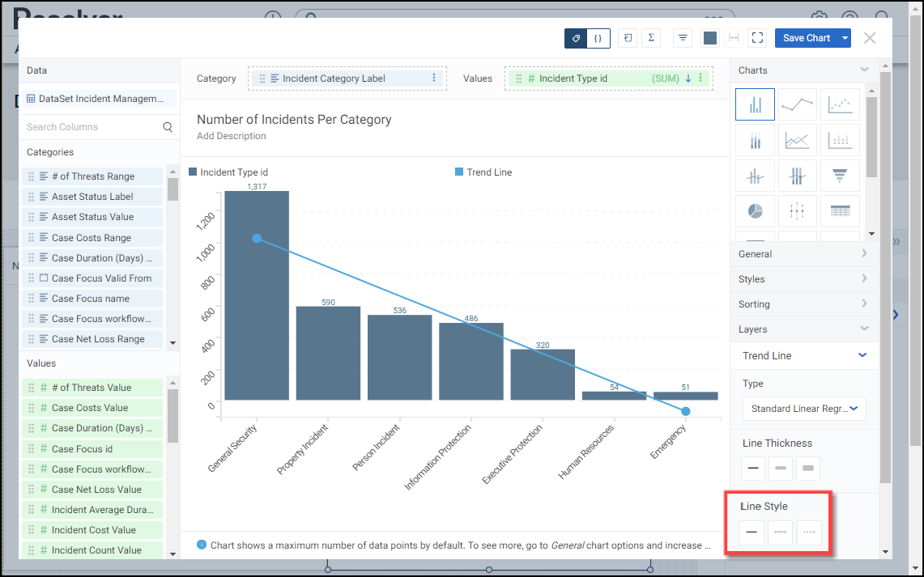Choose the thickest Line Thickness option
This screenshot has height=577, width=924.
pyautogui.click(x=808, y=468)
